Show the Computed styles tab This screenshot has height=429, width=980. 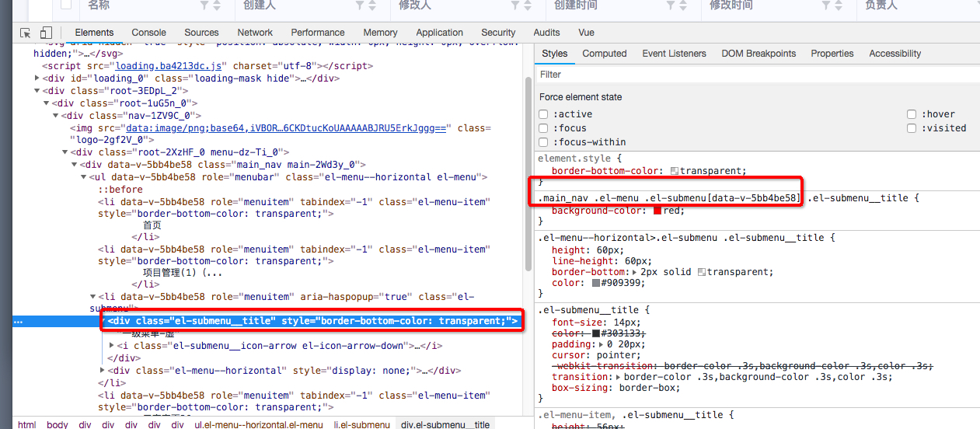(x=605, y=54)
